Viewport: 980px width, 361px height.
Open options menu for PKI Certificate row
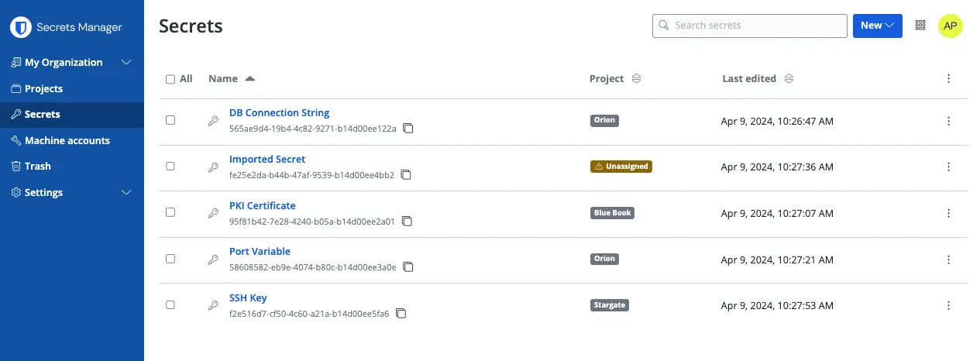(948, 213)
